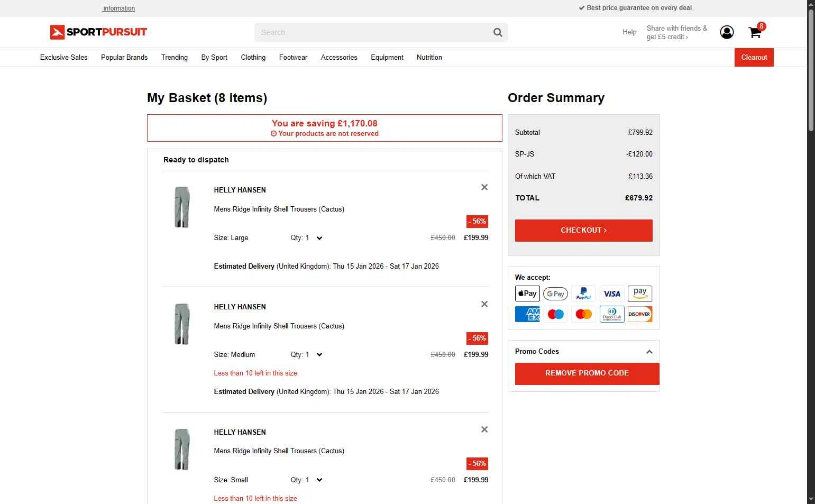Screen dimensions: 815x504
Task: Click the Maestro payment icon
Action: (555, 314)
